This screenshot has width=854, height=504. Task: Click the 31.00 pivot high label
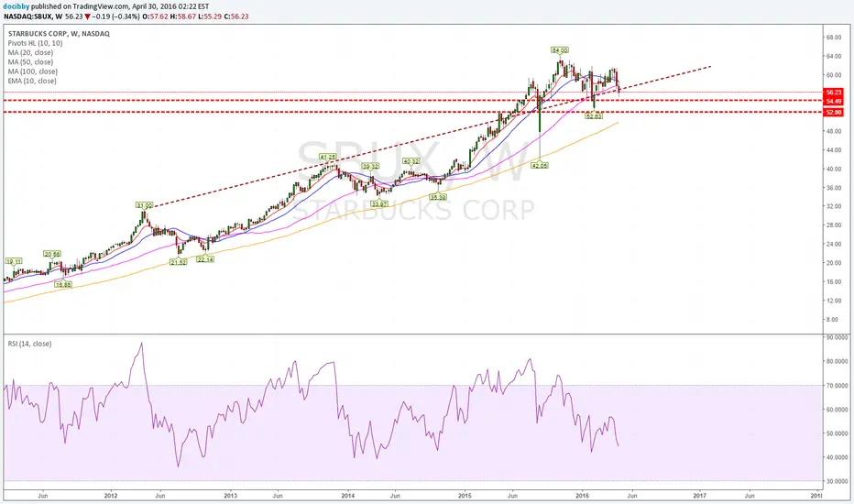145,205
